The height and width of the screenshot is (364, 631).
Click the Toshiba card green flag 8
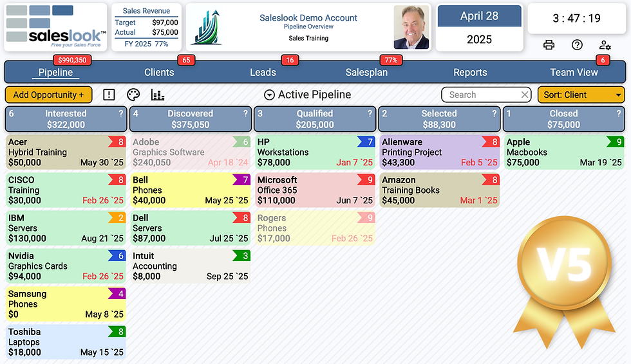[x=117, y=331]
